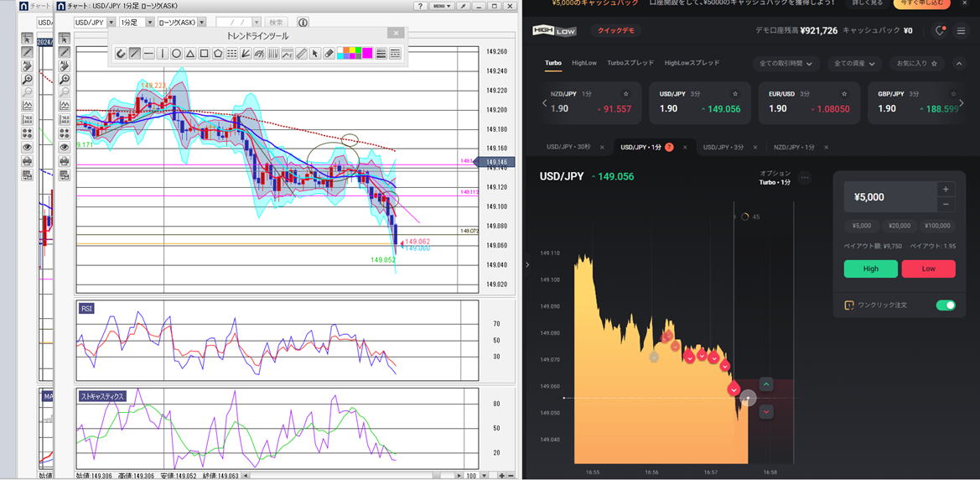This screenshot has width=980, height=480.
Task: Toggle the ワンクリック注文 switch off
Action: tap(945, 305)
